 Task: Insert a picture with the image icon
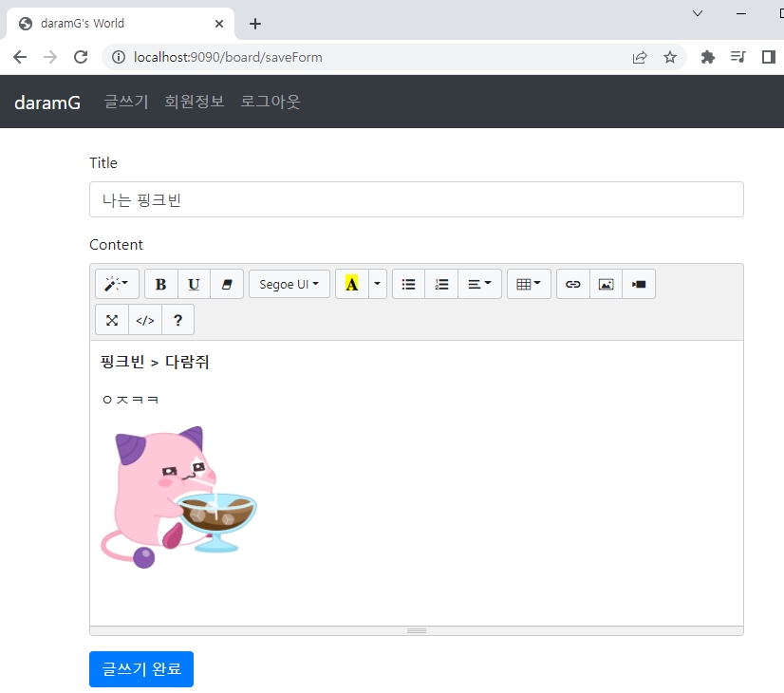[x=606, y=284]
